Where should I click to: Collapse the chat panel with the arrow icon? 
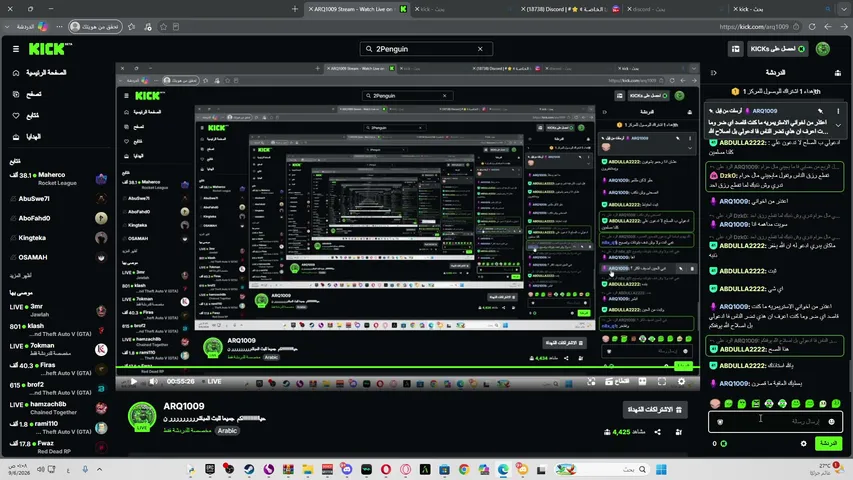[714, 72]
